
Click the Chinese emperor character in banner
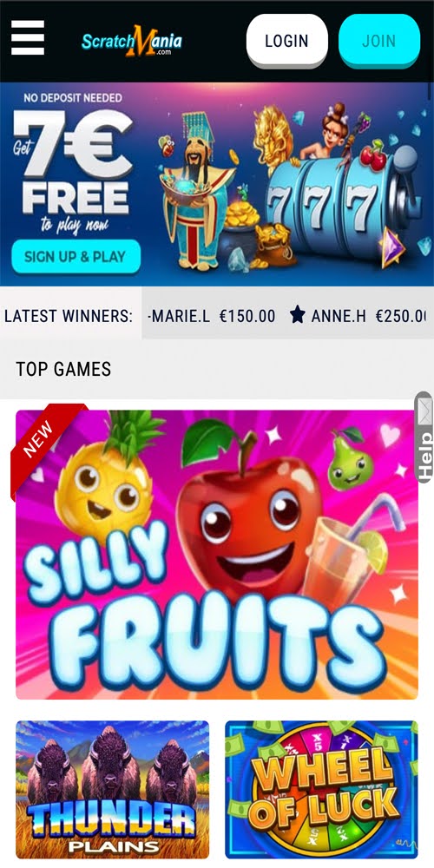[x=196, y=191]
